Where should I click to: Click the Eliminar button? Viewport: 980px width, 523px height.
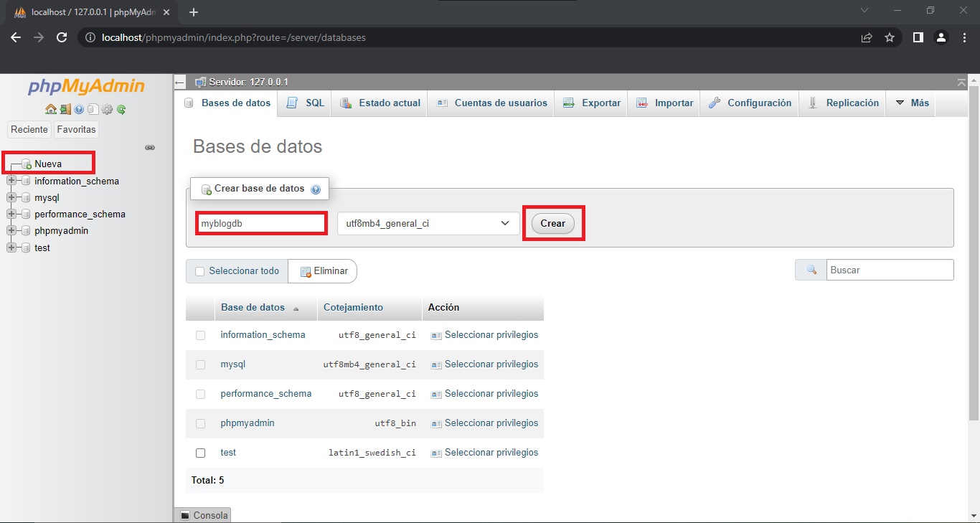coord(323,271)
